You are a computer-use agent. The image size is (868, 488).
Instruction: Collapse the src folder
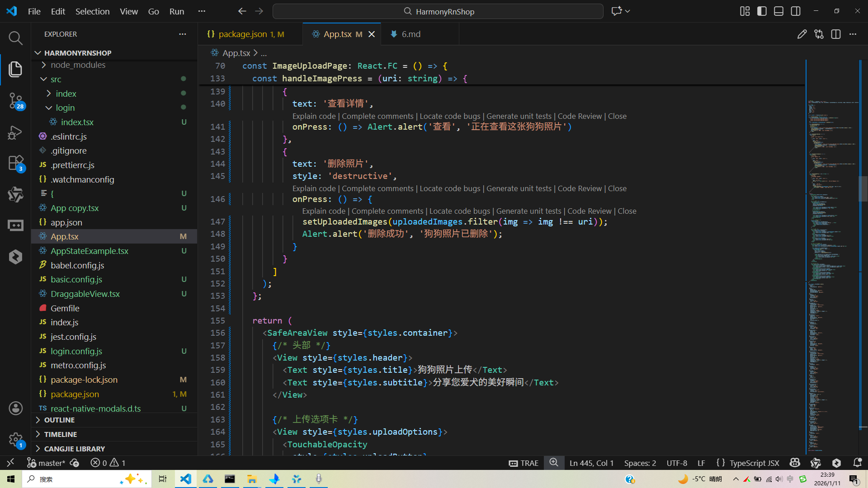(x=114, y=79)
